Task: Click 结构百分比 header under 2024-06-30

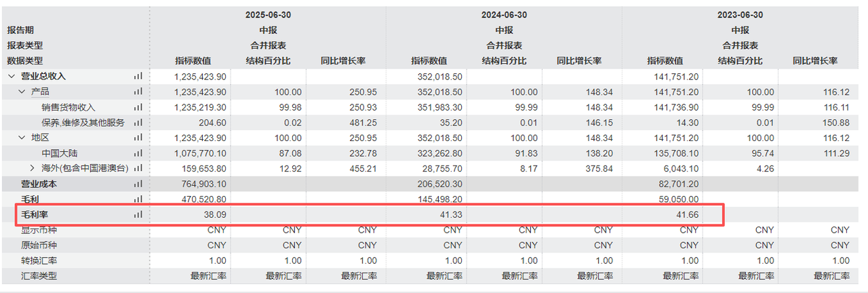Action: pyautogui.click(x=504, y=61)
